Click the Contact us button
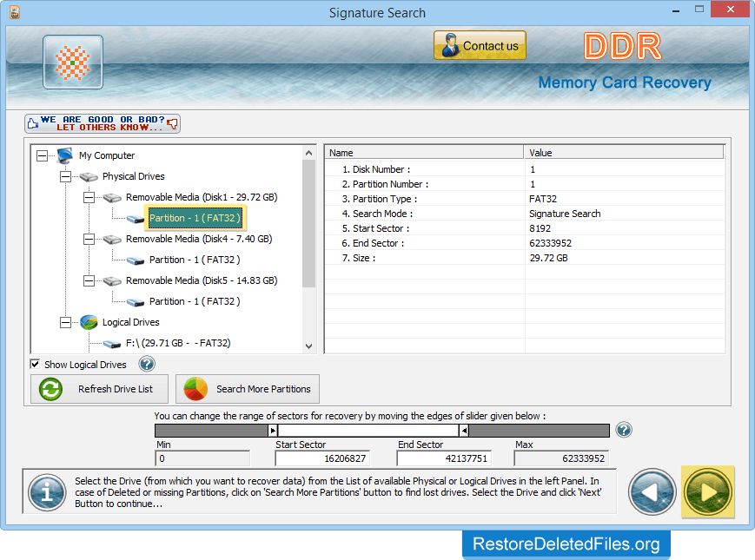 (x=480, y=46)
